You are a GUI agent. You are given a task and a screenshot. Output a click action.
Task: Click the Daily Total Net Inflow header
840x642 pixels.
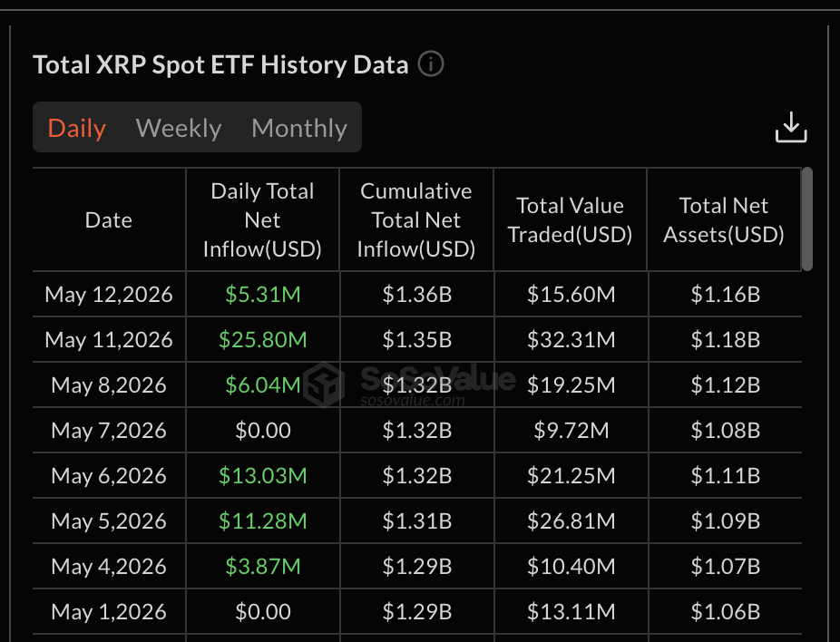tap(262, 220)
